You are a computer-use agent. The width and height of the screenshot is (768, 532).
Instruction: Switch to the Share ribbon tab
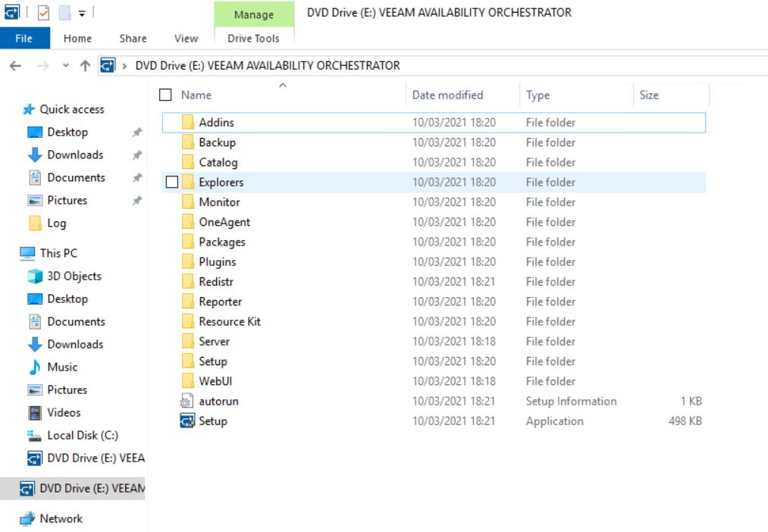tap(133, 38)
